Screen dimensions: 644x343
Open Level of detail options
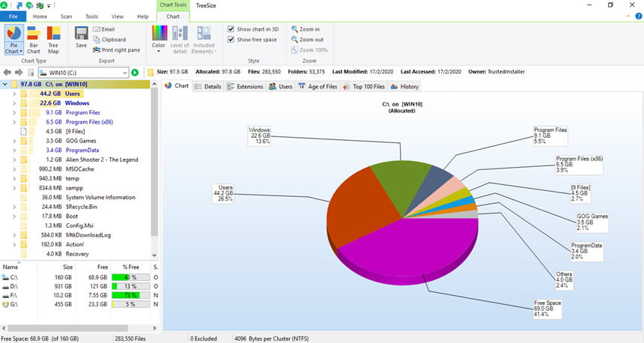point(180,40)
